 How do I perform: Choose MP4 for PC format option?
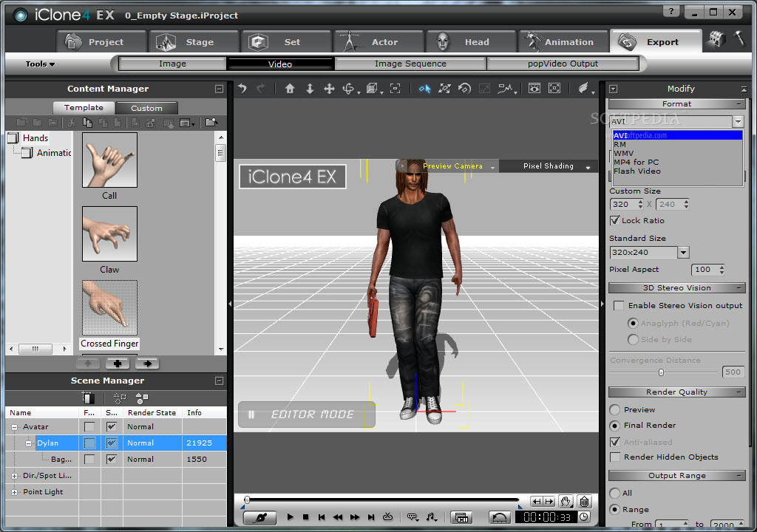677,163
